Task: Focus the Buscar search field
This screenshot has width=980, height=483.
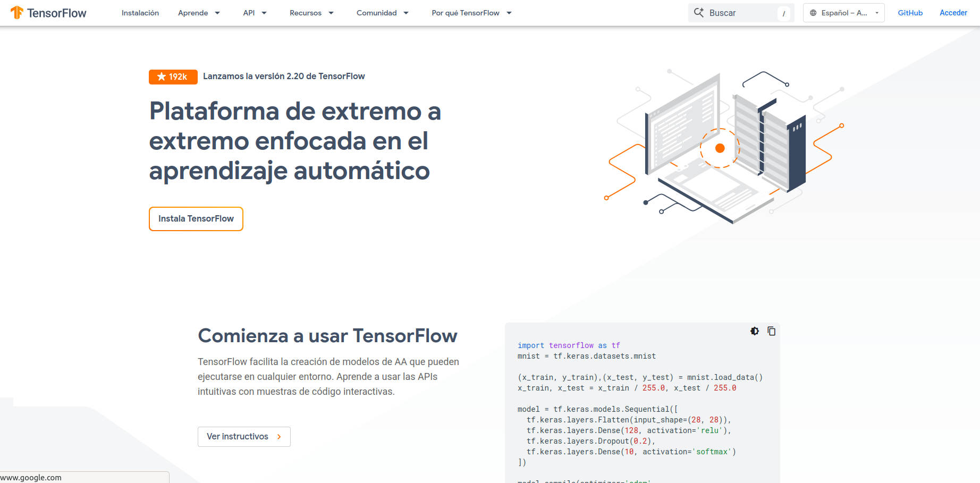Action: click(741, 13)
